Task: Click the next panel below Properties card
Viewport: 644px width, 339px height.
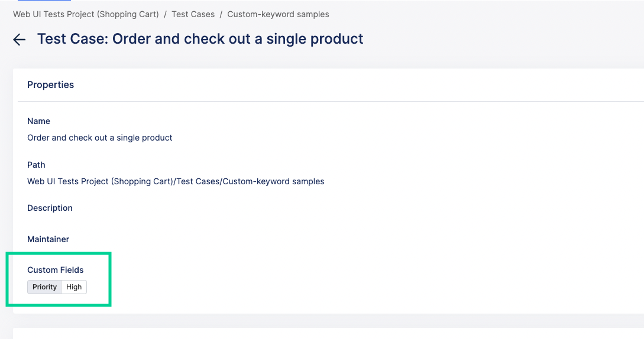Action: (x=328, y=334)
